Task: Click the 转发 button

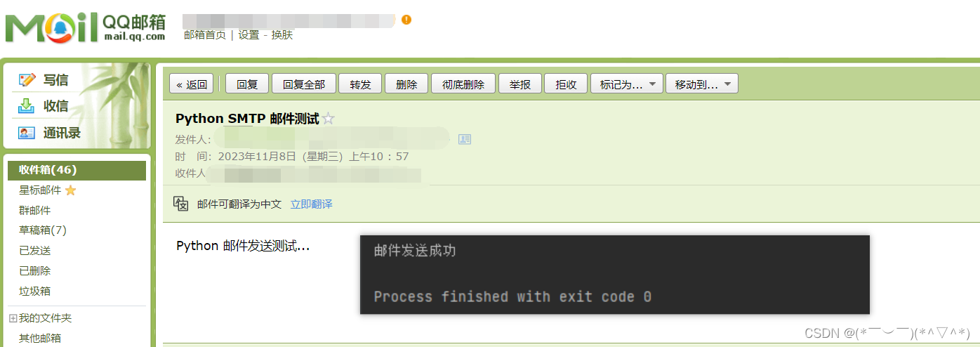Action: (360, 84)
